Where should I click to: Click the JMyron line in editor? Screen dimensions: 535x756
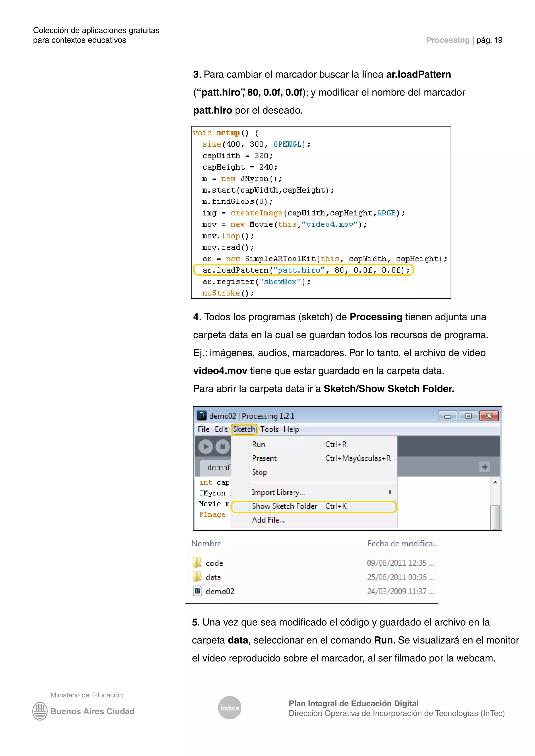coord(214,493)
